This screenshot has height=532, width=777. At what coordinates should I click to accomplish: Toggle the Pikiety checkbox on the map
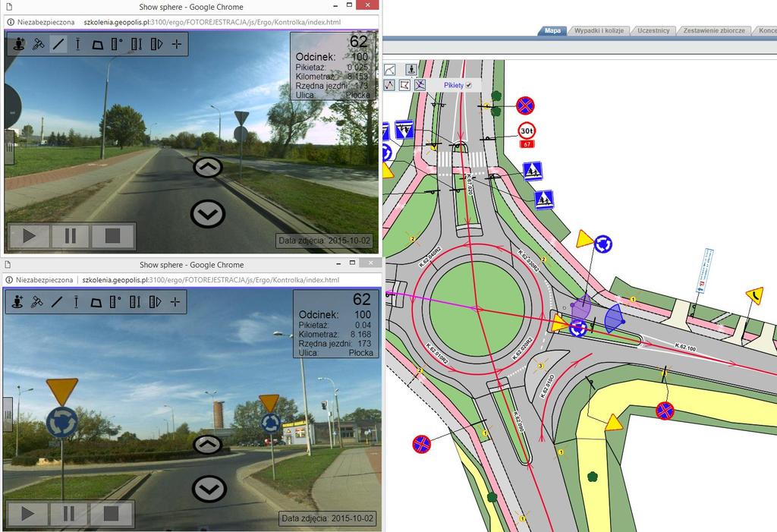point(469,85)
